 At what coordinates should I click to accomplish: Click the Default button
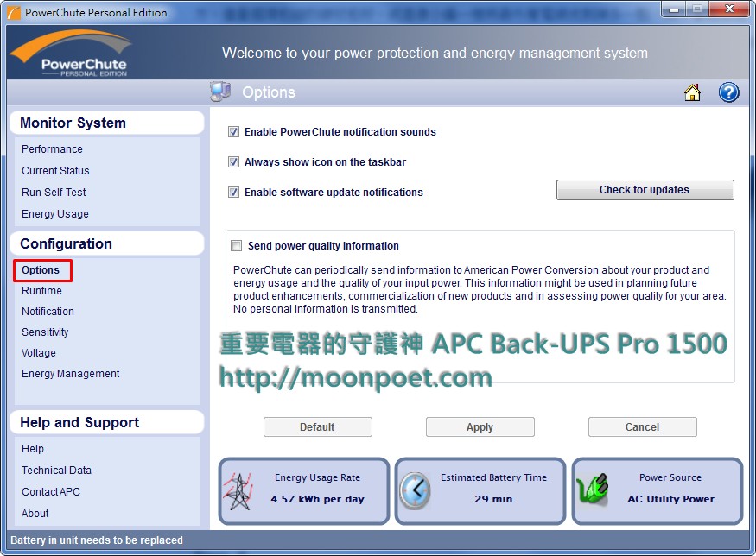click(317, 427)
